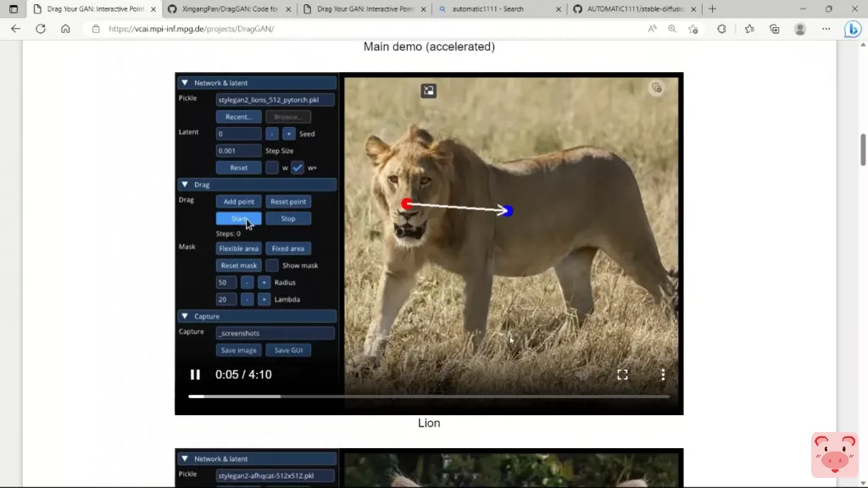Viewport: 868px width, 488px height.
Task: Seek in Lion video progress bar
Action: click(x=428, y=396)
